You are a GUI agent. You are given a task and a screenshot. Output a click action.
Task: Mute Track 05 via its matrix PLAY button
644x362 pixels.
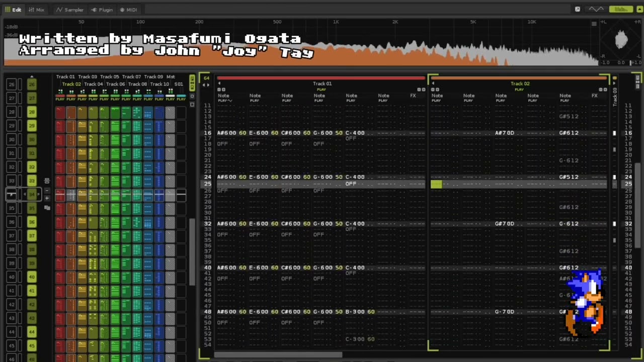point(104,99)
